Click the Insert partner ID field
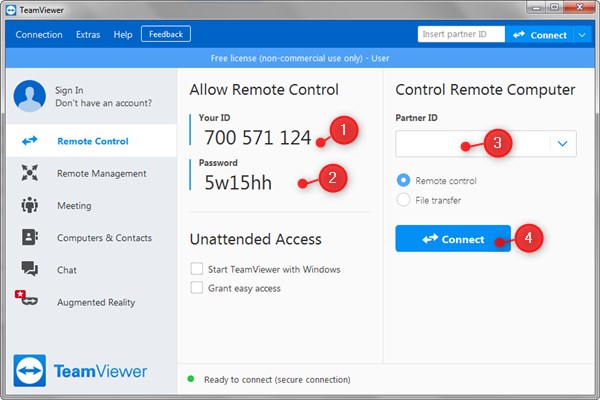 [x=460, y=34]
